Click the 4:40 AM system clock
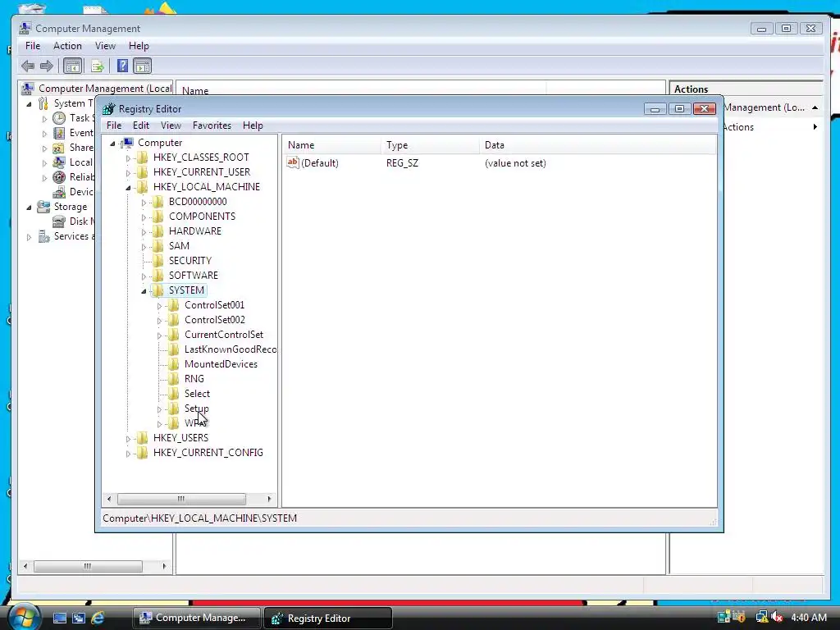Screen dimensions: 840x630 808,617
